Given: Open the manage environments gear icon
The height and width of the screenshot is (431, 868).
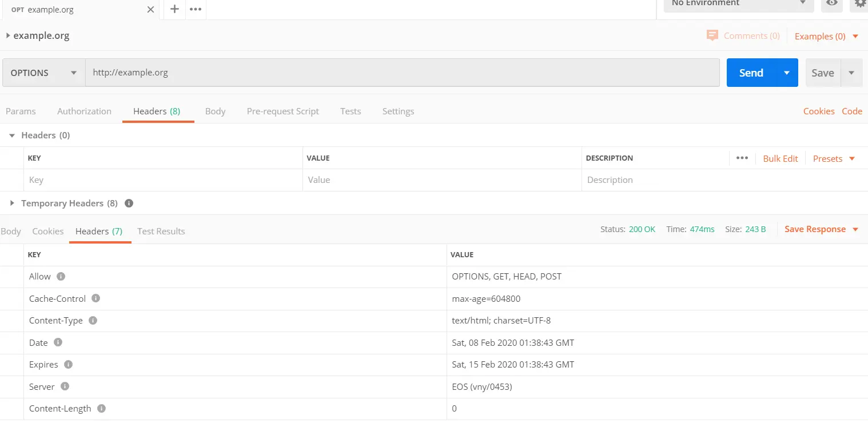Looking at the screenshot, I should (x=860, y=3).
